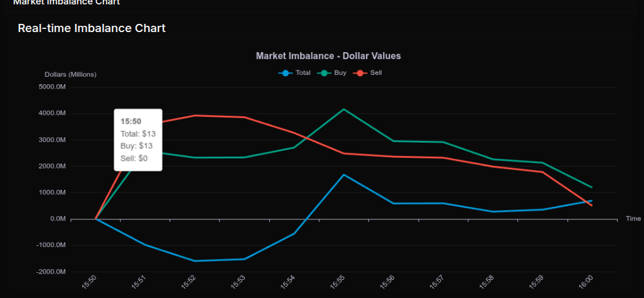Toggle the Total series in legend

(x=303, y=73)
